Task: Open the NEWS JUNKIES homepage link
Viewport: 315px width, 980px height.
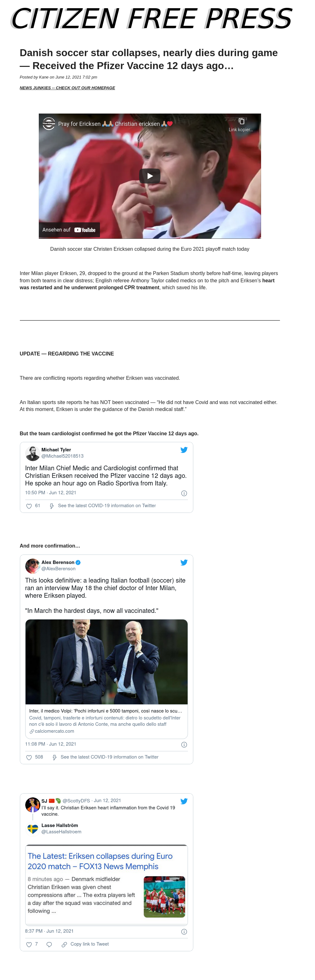Action: (x=67, y=88)
